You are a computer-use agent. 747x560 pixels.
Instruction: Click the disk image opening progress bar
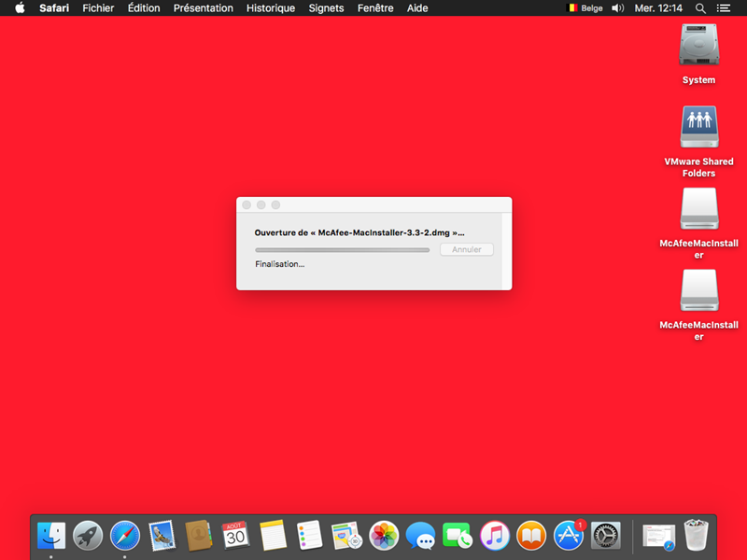tap(342, 250)
